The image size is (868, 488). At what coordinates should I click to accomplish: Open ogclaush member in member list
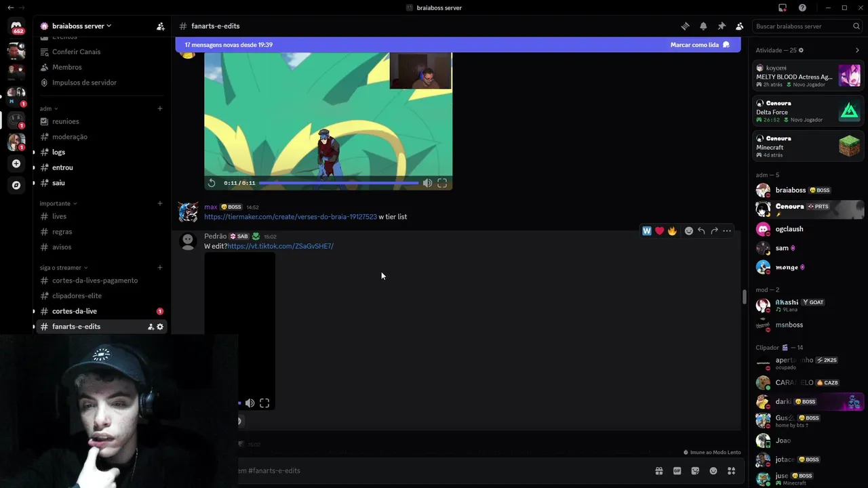pos(808,229)
